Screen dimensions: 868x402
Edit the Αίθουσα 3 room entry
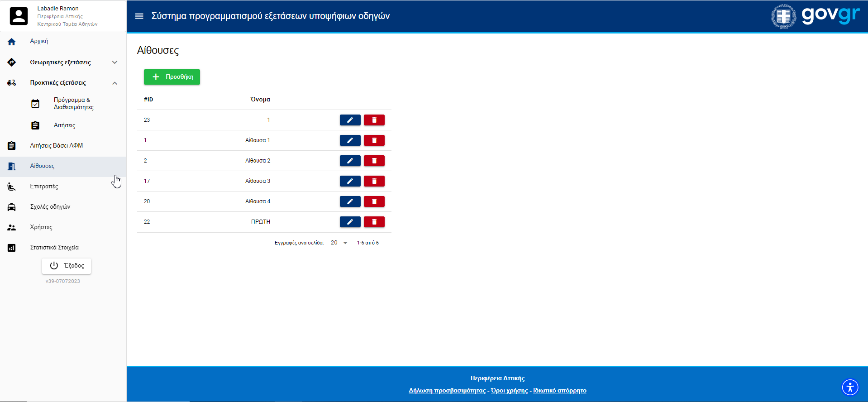[x=350, y=181]
